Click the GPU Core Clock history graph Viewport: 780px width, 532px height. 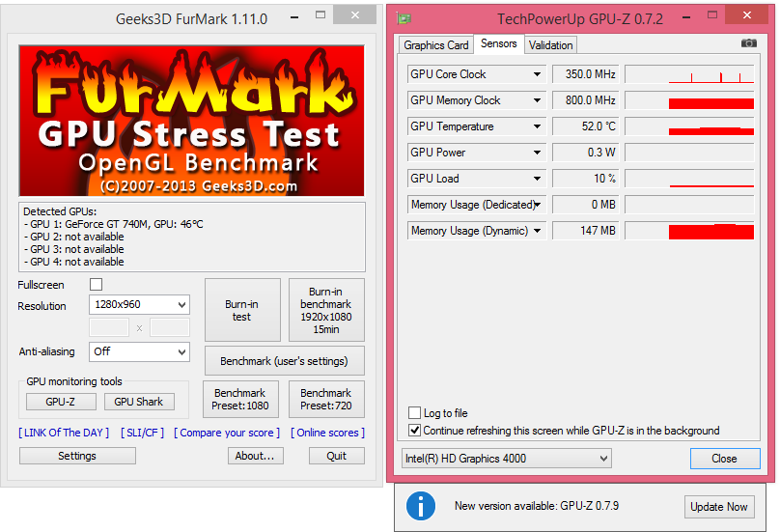[690, 74]
